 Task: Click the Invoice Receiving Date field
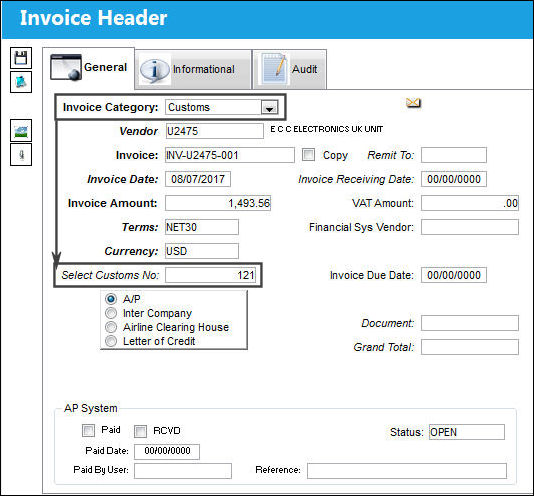point(454,179)
